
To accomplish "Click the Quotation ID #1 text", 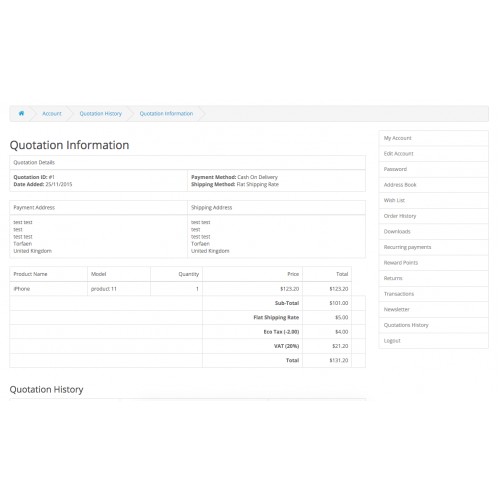I will coord(34,177).
